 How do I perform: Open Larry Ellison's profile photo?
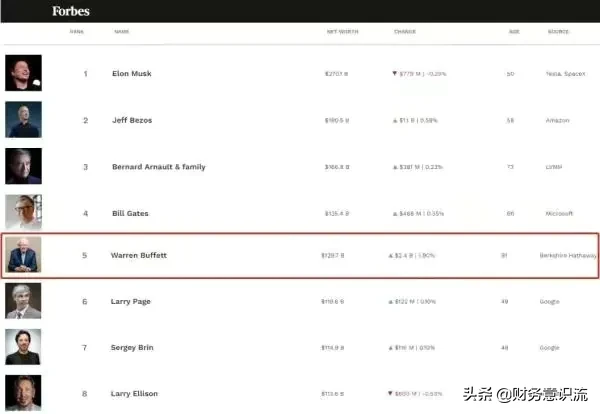pyautogui.click(x=23, y=393)
